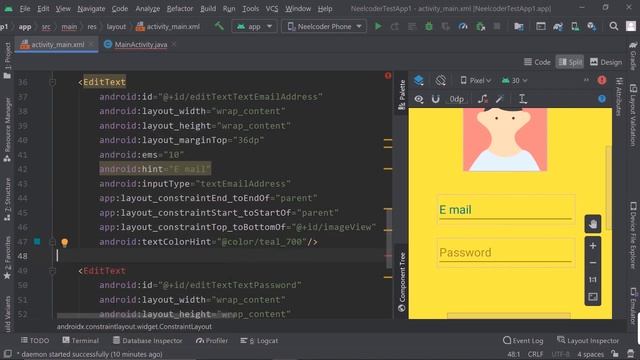Image resolution: width=640 pixels, height=360 pixels.
Task: Open the TODO tool window
Action: point(35,340)
